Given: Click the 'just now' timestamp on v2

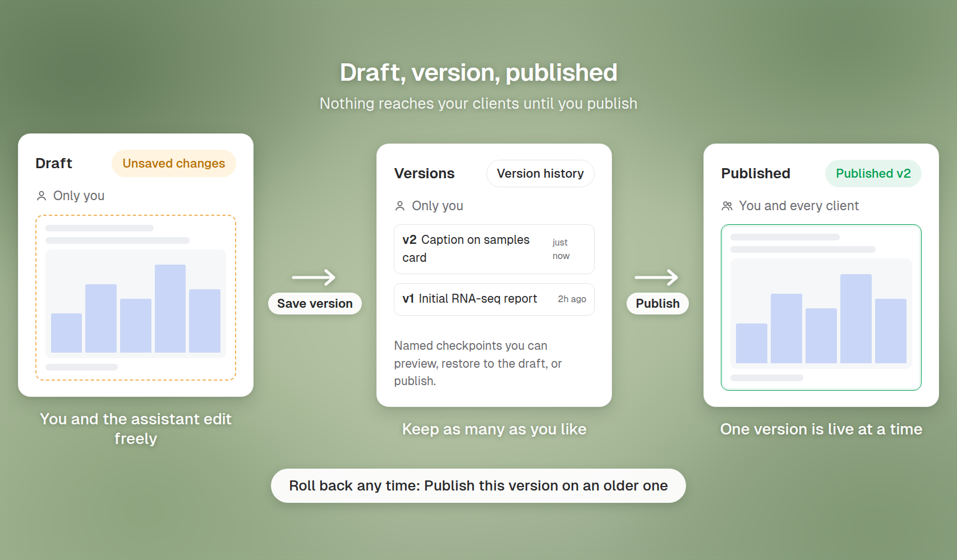Looking at the screenshot, I should click(x=561, y=249).
